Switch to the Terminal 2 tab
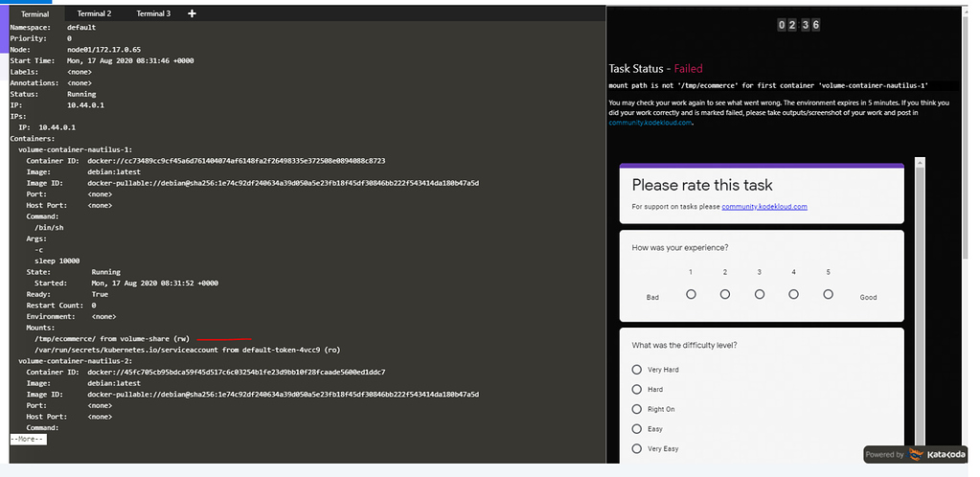Image resolution: width=980 pixels, height=477 pixels. tap(94, 13)
